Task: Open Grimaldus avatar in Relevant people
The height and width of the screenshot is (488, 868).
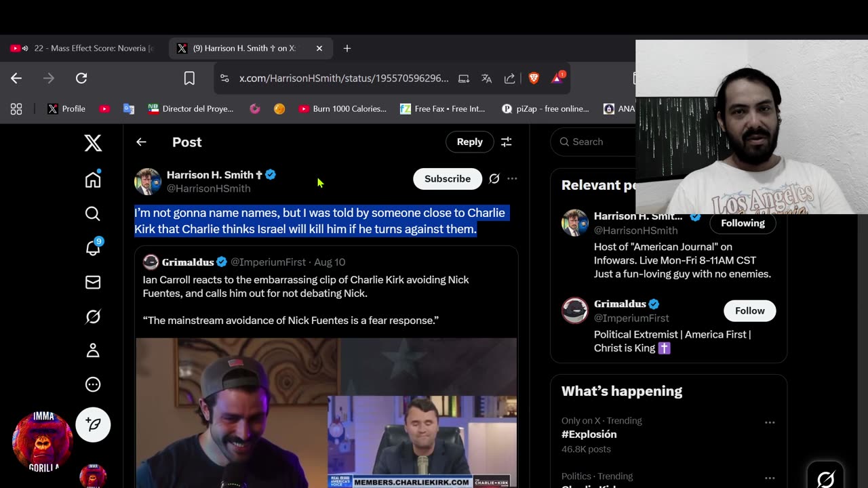Action: (575, 310)
